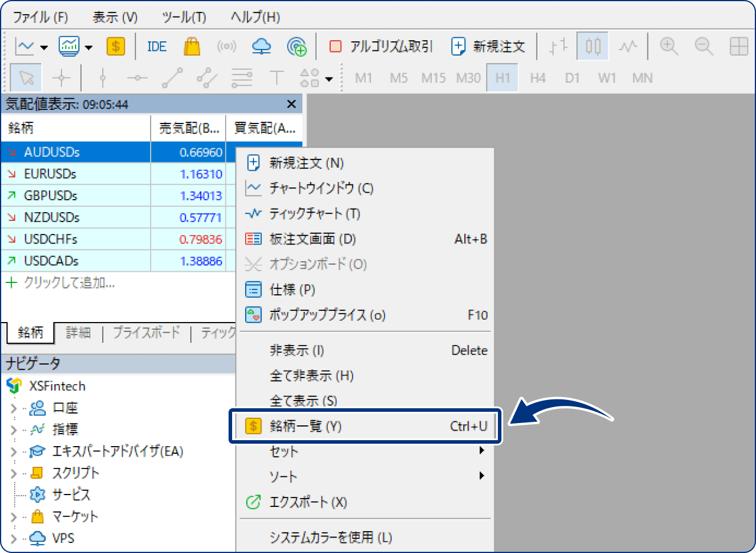Click the tile windows icon
The height and width of the screenshot is (553, 756).
coord(738,46)
